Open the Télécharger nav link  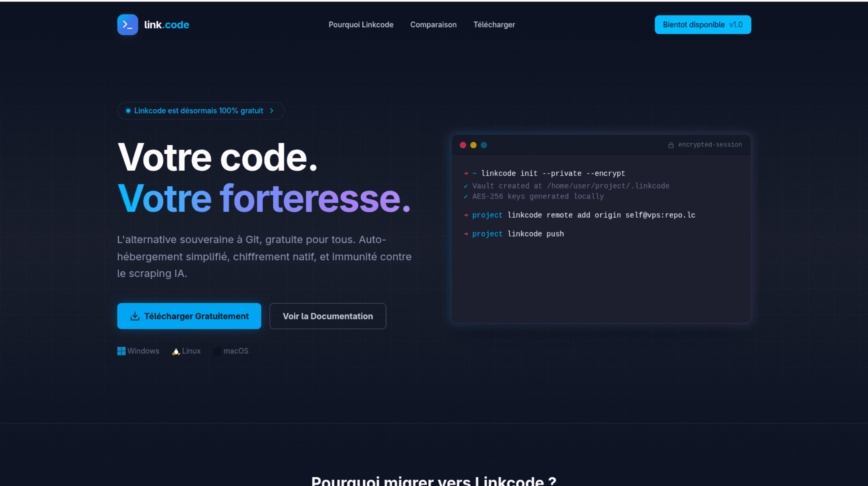[494, 25]
